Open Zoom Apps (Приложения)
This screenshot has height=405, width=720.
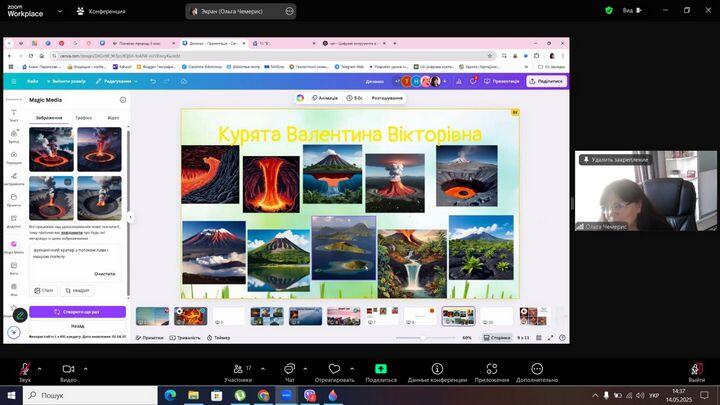tap(492, 372)
